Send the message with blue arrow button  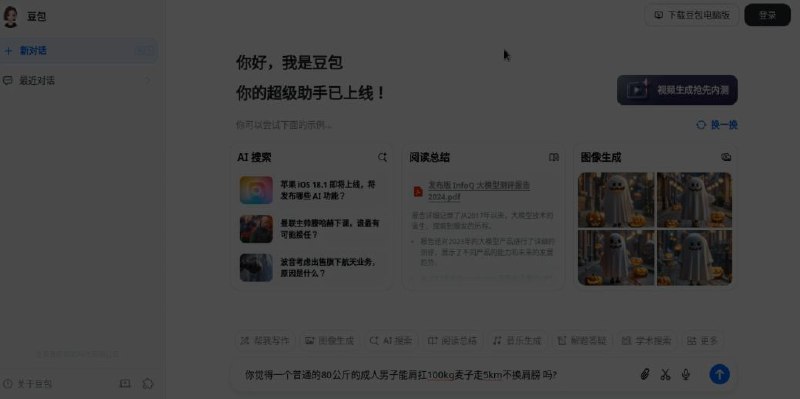719,375
